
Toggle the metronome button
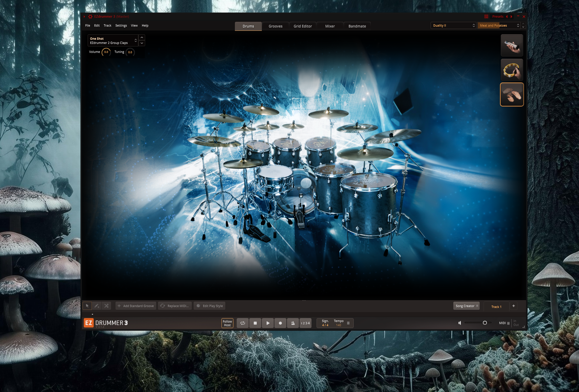pyautogui.click(x=293, y=323)
